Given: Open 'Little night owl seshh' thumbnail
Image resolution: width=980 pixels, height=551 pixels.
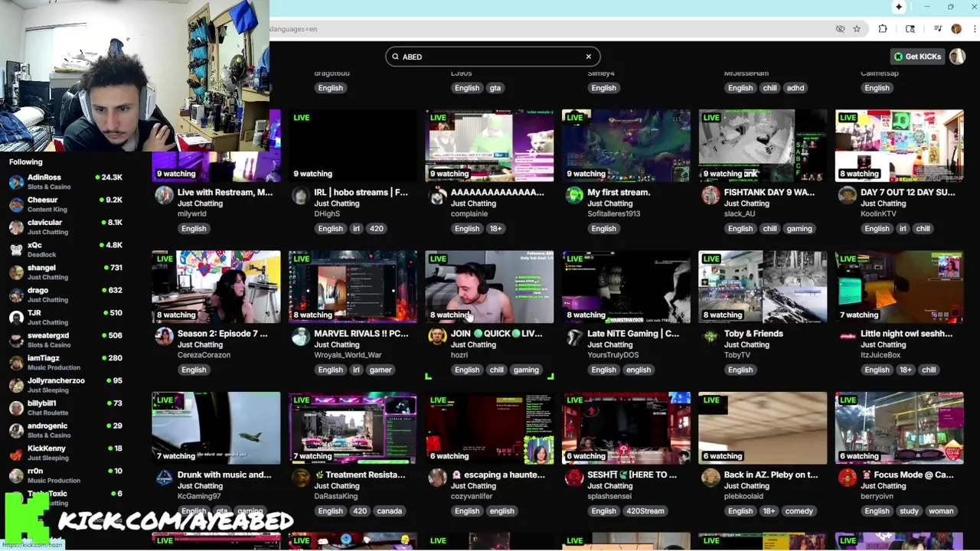Looking at the screenshot, I should click(x=900, y=287).
